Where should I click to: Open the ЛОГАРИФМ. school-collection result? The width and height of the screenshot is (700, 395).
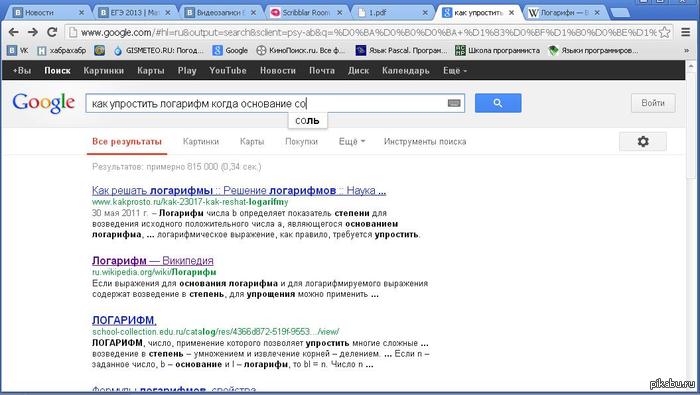point(124,320)
